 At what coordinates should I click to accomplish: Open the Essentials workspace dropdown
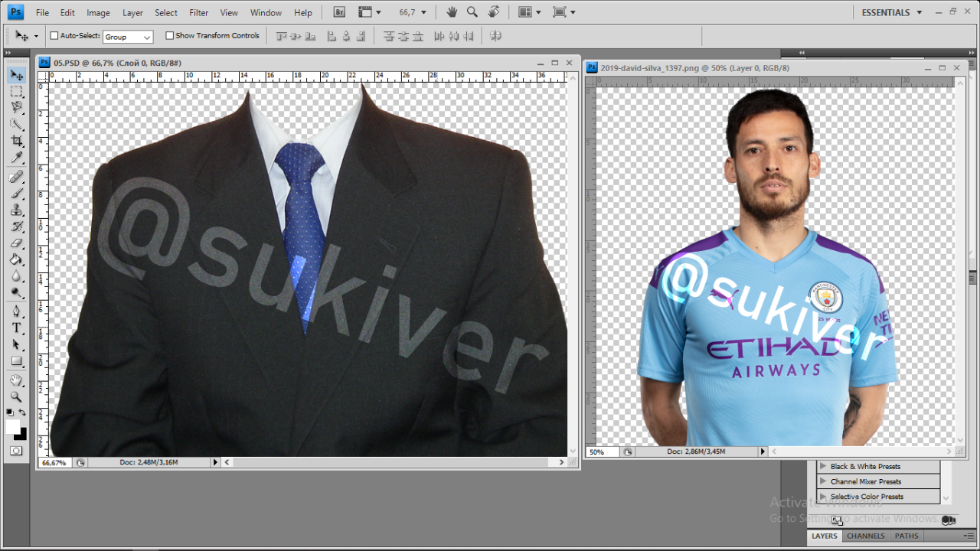(892, 12)
